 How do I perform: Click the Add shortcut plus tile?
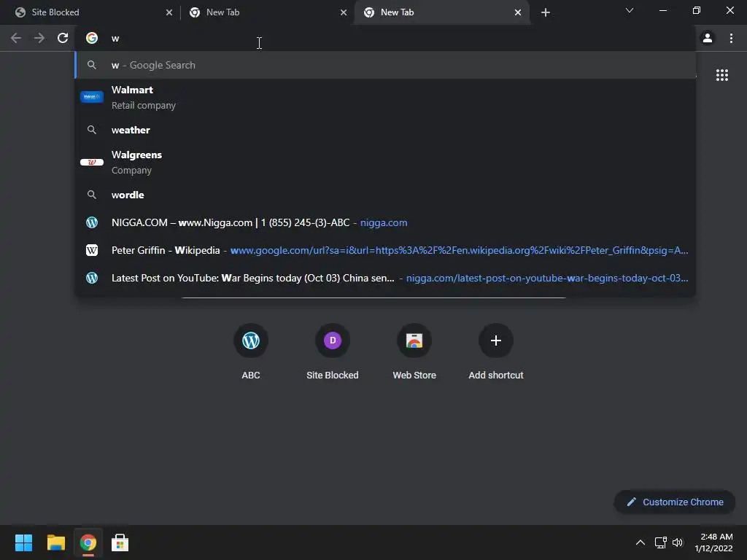(x=496, y=351)
